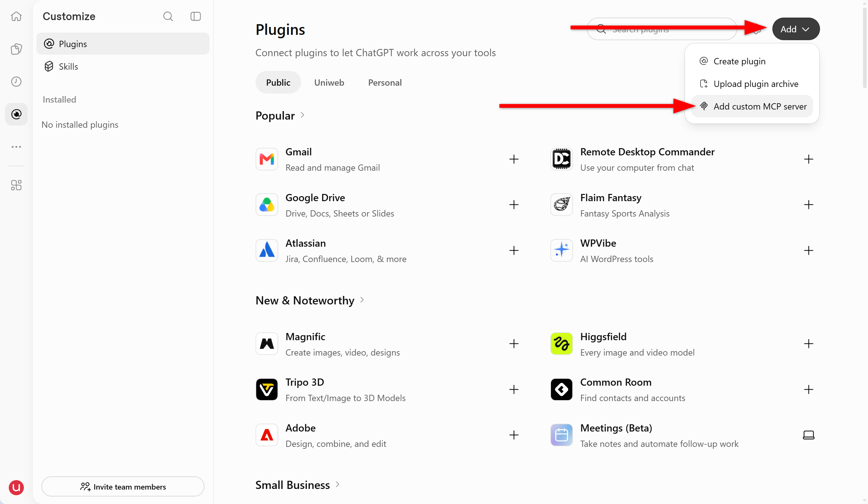Click Invite team members button
The height and width of the screenshot is (504, 868).
pos(123,486)
